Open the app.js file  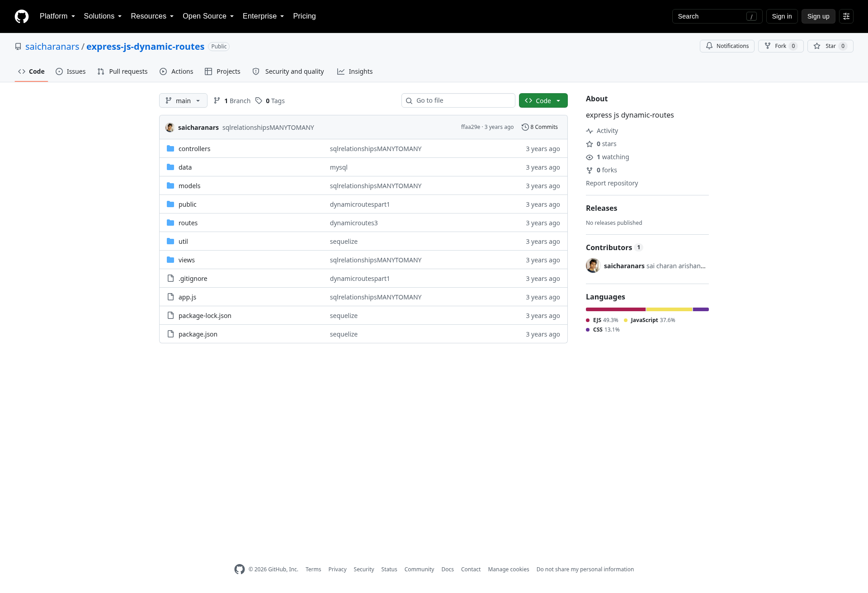point(187,297)
